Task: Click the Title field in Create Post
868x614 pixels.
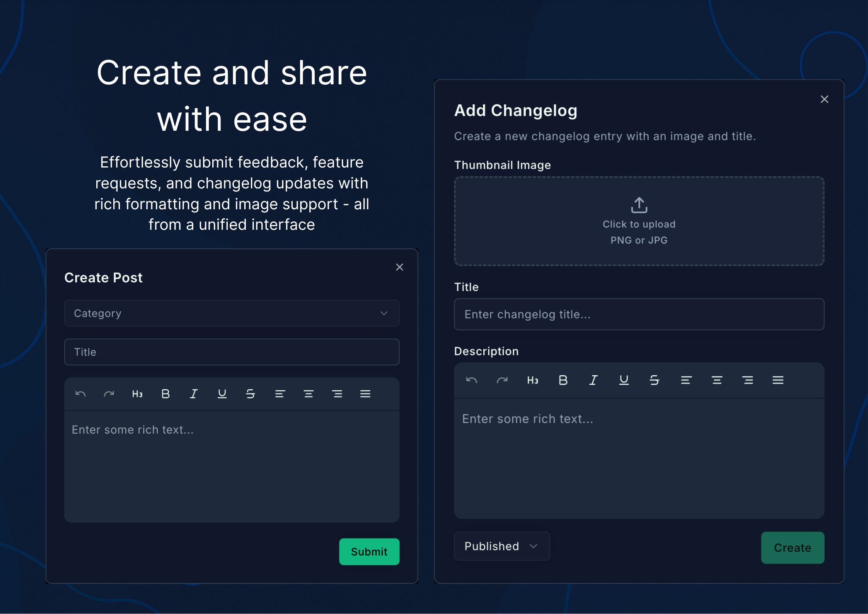Action: (x=232, y=352)
